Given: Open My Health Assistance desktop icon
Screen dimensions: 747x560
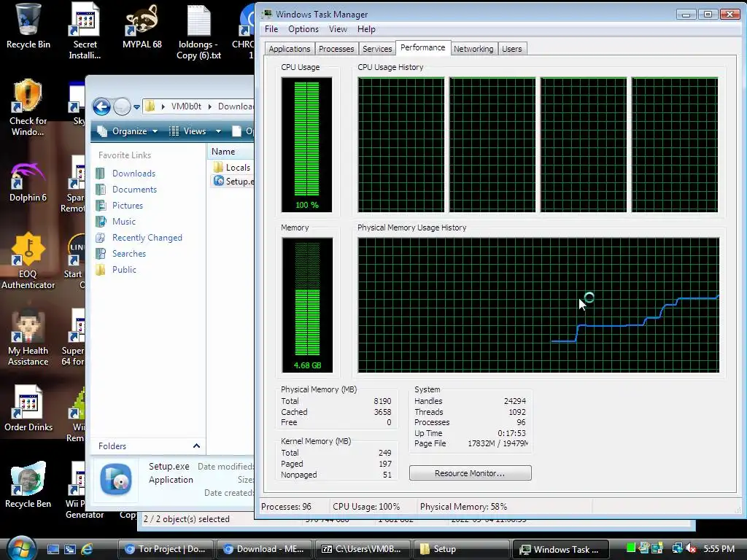Looking at the screenshot, I should click(28, 337).
